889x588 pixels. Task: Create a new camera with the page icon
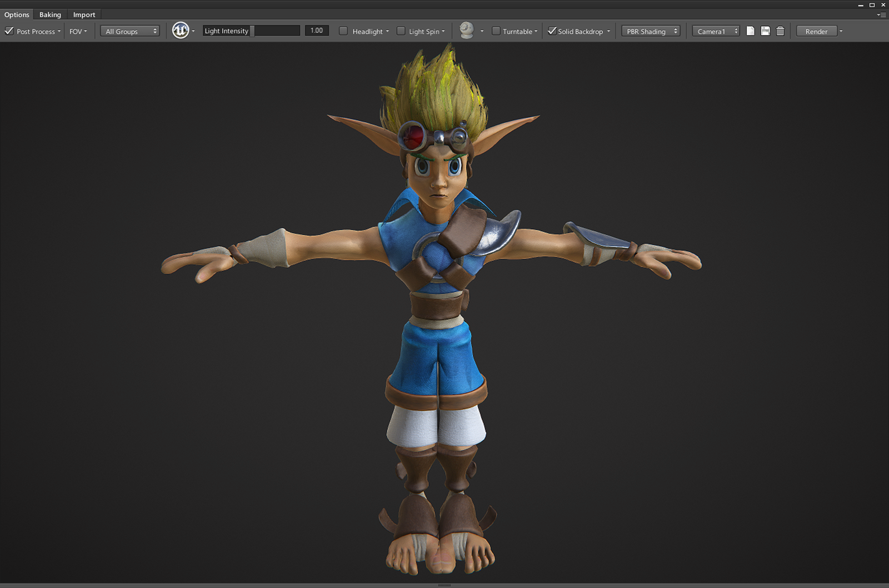[750, 31]
